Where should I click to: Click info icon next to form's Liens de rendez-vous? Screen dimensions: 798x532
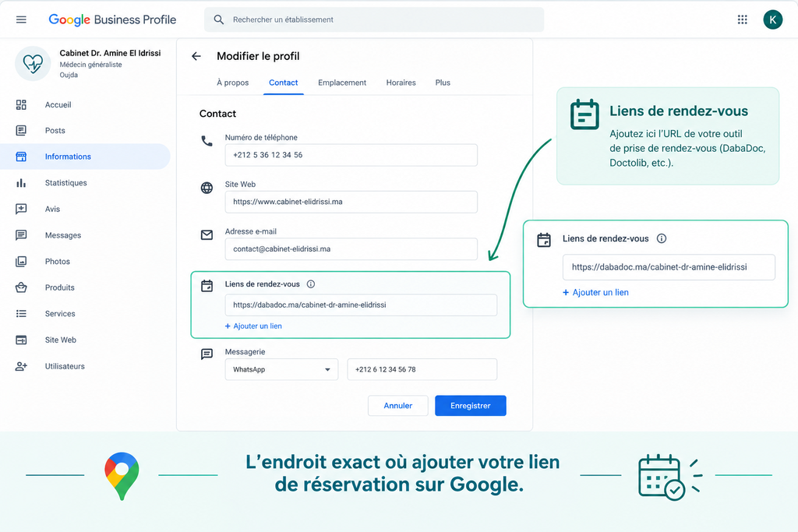(310, 284)
